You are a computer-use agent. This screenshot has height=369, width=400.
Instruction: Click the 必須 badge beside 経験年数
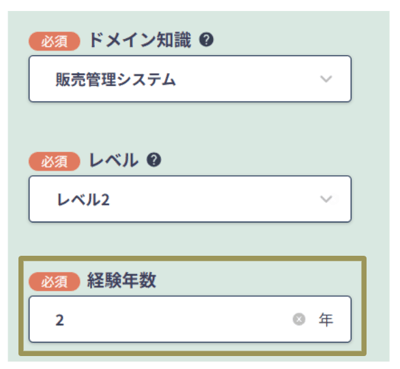click(54, 281)
